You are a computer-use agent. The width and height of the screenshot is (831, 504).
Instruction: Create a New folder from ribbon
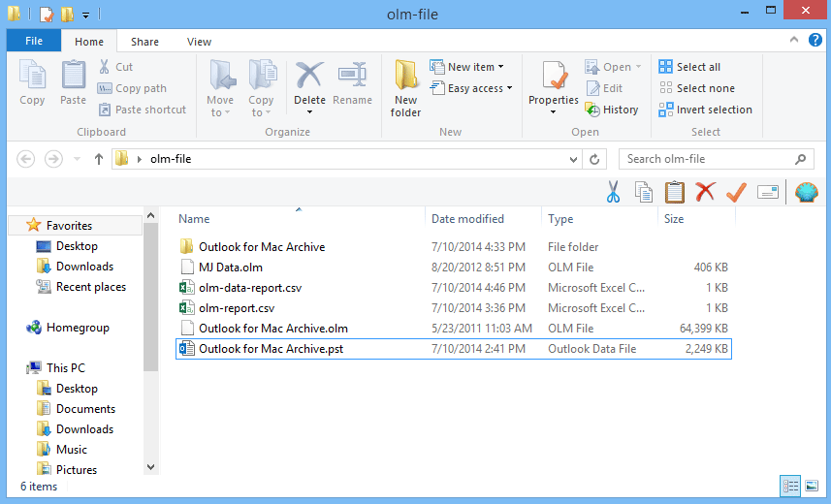(x=406, y=88)
